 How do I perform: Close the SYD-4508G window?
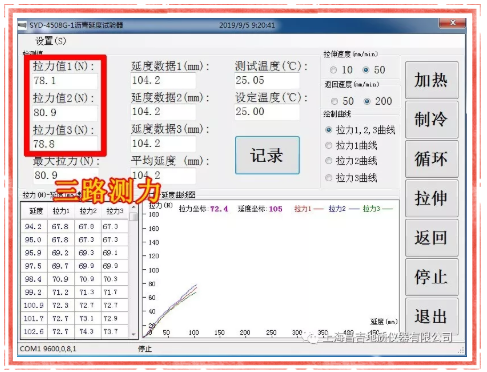tap(452, 23)
